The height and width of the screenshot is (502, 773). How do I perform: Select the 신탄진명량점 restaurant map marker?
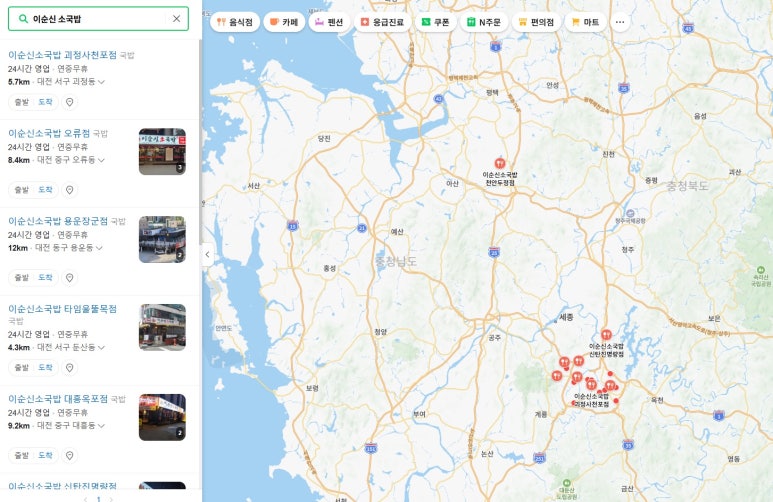[606, 335]
